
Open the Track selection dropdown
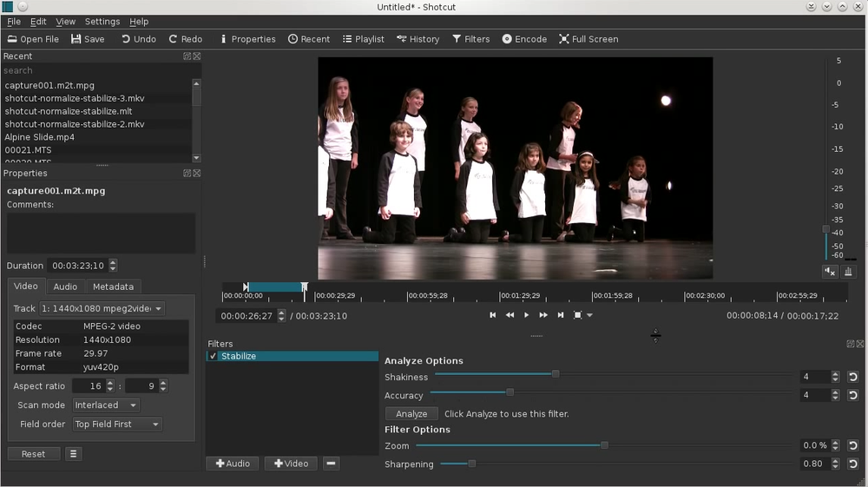102,308
